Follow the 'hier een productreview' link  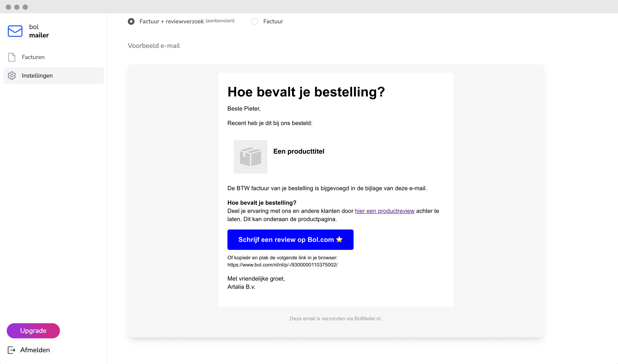pyautogui.click(x=384, y=211)
